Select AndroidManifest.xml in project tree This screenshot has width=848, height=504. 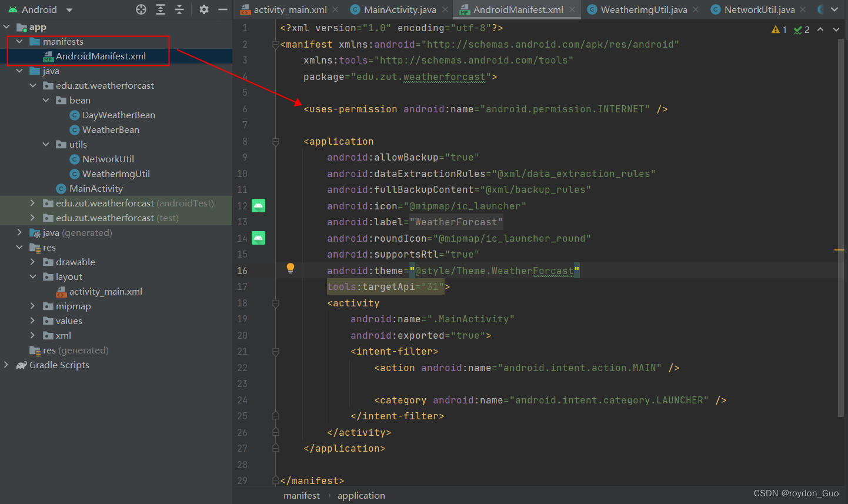coord(101,56)
